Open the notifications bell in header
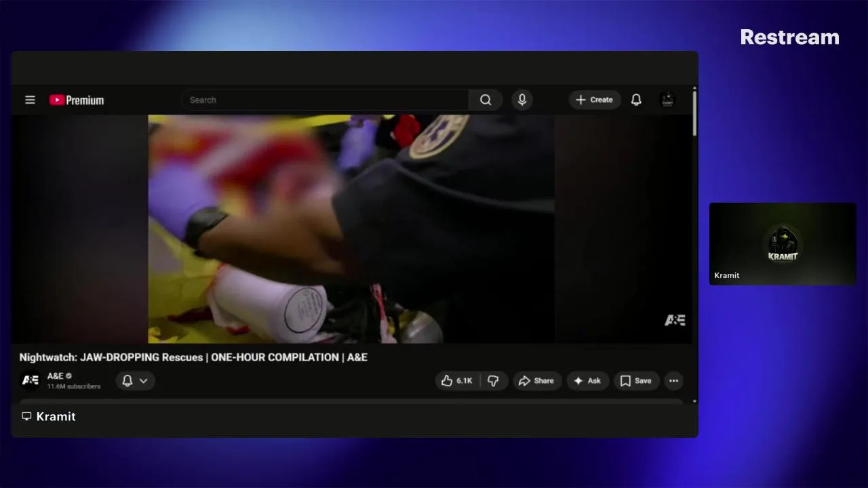Image resolution: width=868 pixels, height=488 pixels. point(636,100)
